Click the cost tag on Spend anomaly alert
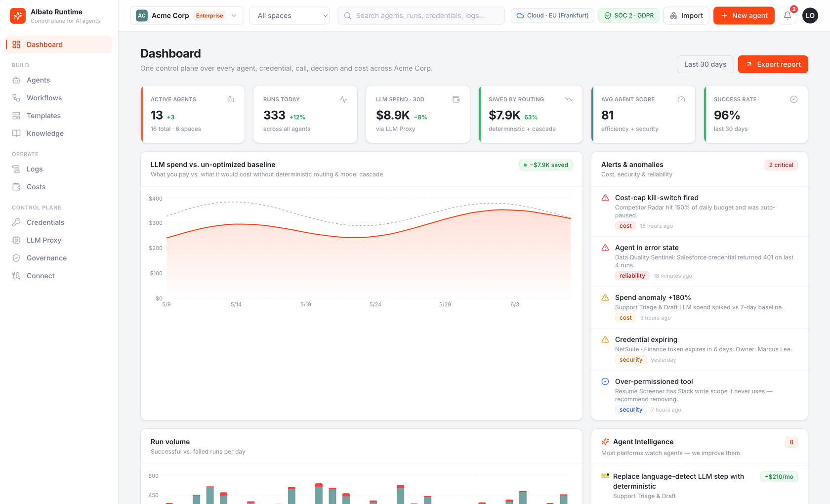The height and width of the screenshot is (504, 830). [x=625, y=318]
